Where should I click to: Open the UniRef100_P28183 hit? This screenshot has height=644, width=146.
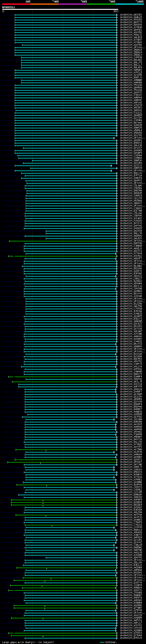(x=131, y=221)
